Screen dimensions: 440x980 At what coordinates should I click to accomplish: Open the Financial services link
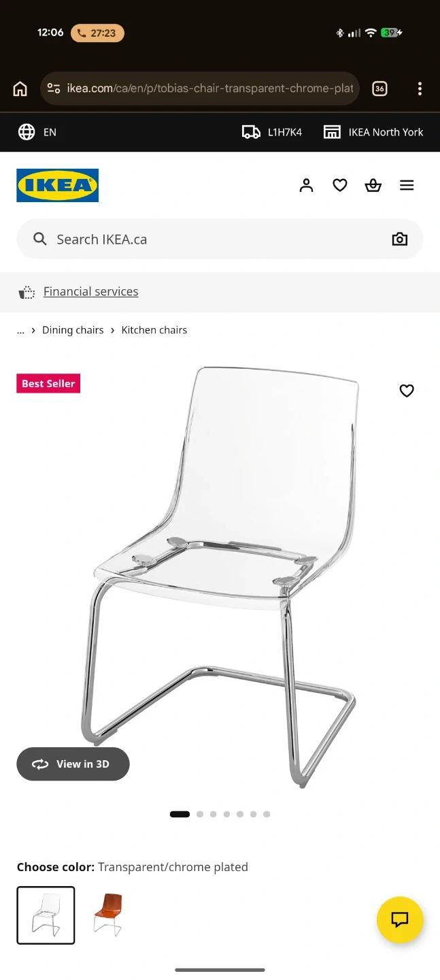coord(91,291)
